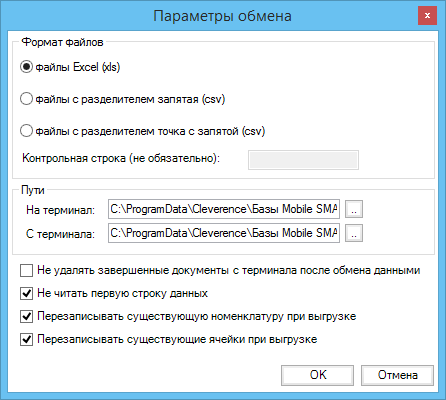The image size is (446, 400).
Task: Click the Параметры обмена title bar
Action: [222, 16]
